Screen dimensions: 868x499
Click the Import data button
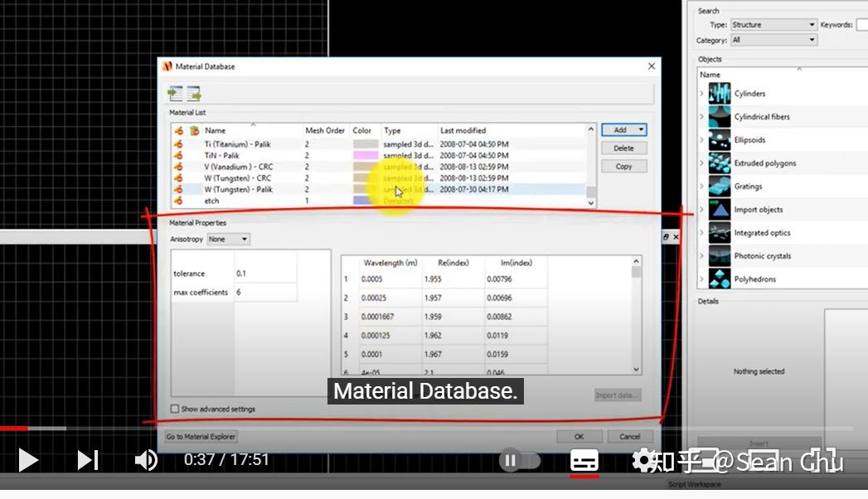click(x=618, y=395)
